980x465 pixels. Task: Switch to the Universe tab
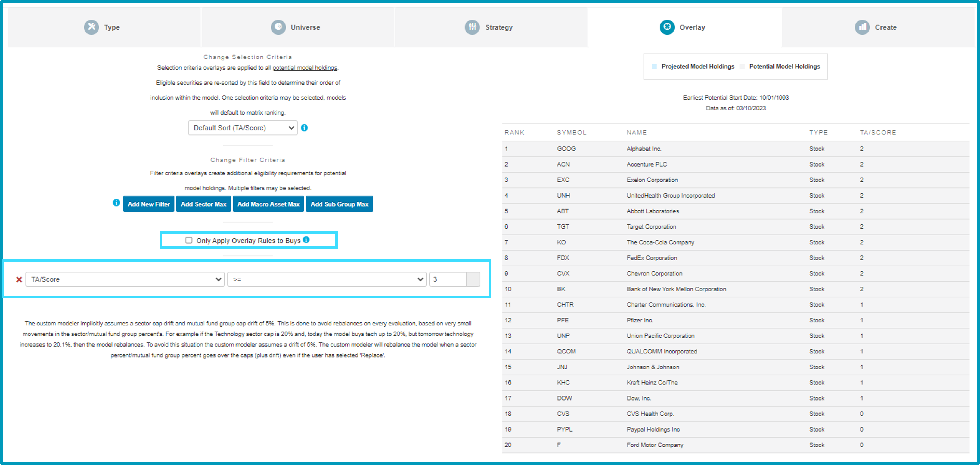(298, 27)
